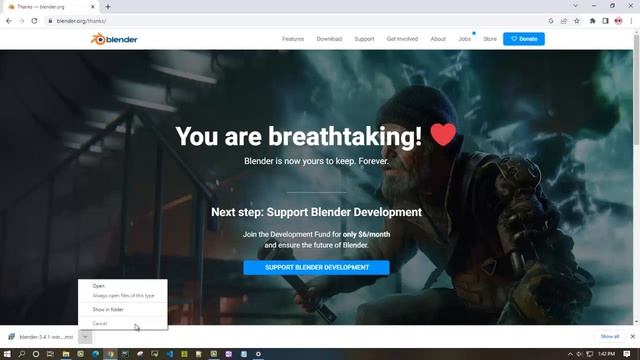This screenshot has height=360, width=640.
Task: Open a new browser tab with plus
Action: coord(108,7)
